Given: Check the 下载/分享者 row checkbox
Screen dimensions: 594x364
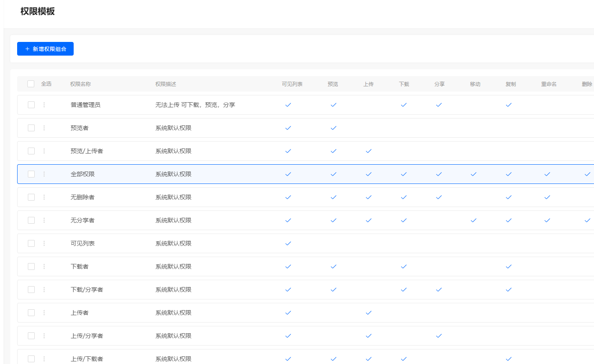Looking at the screenshot, I should click(31, 290).
